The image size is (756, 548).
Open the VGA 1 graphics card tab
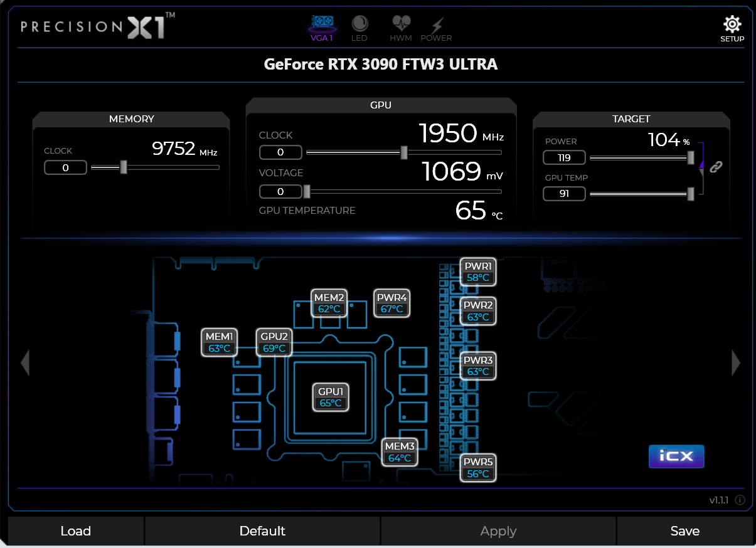click(x=322, y=28)
